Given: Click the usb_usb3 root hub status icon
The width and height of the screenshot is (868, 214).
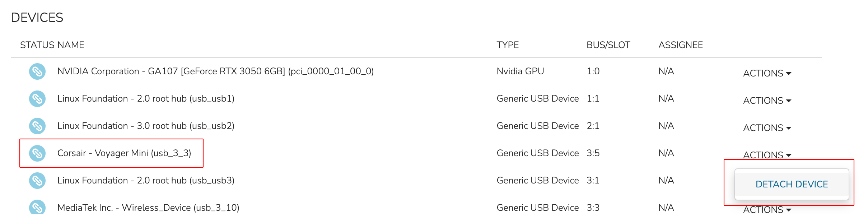Looking at the screenshot, I should (37, 181).
